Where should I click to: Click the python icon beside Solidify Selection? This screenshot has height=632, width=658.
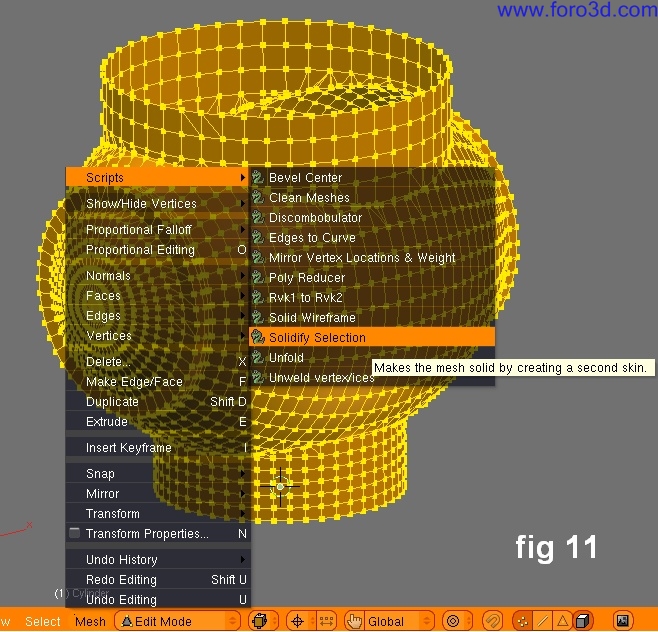pos(258,337)
